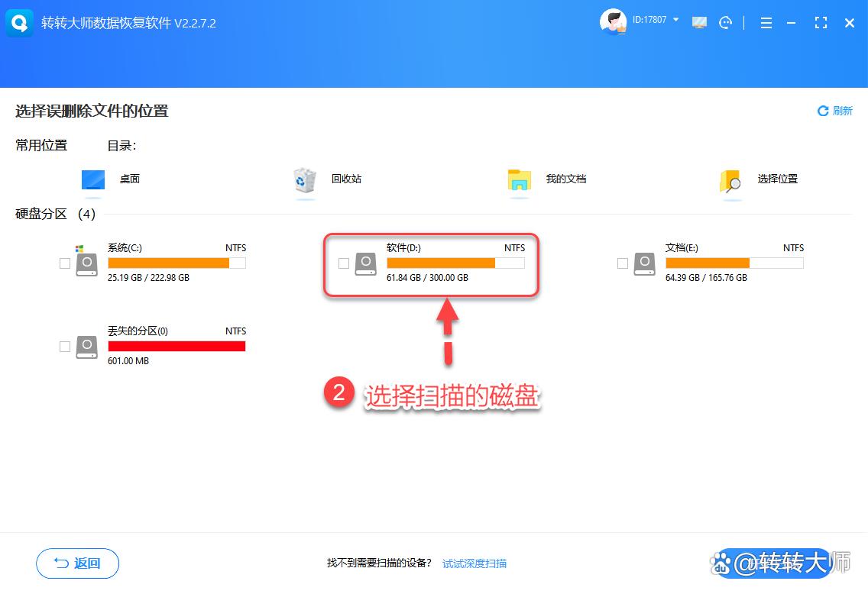
Task: Minimize the recovery software window
Action: (791, 23)
